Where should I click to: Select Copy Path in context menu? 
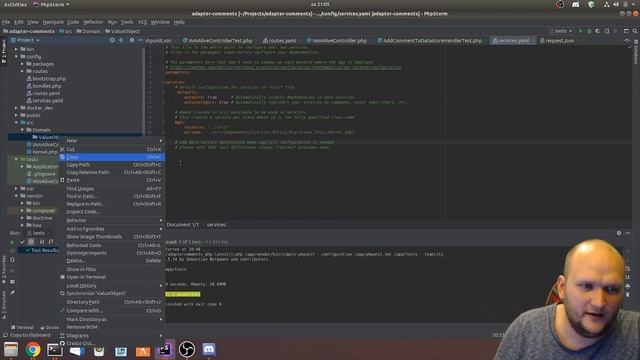click(x=112, y=165)
